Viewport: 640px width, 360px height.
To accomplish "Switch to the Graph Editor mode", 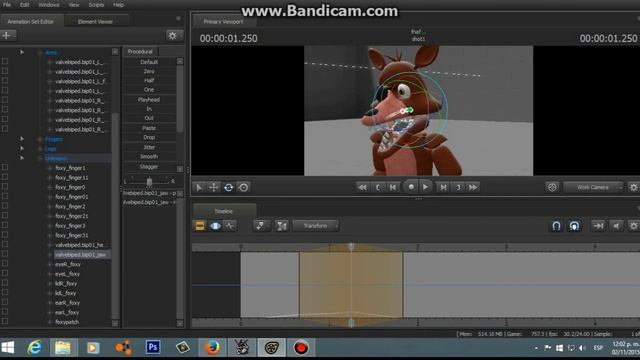I will [x=230, y=226].
